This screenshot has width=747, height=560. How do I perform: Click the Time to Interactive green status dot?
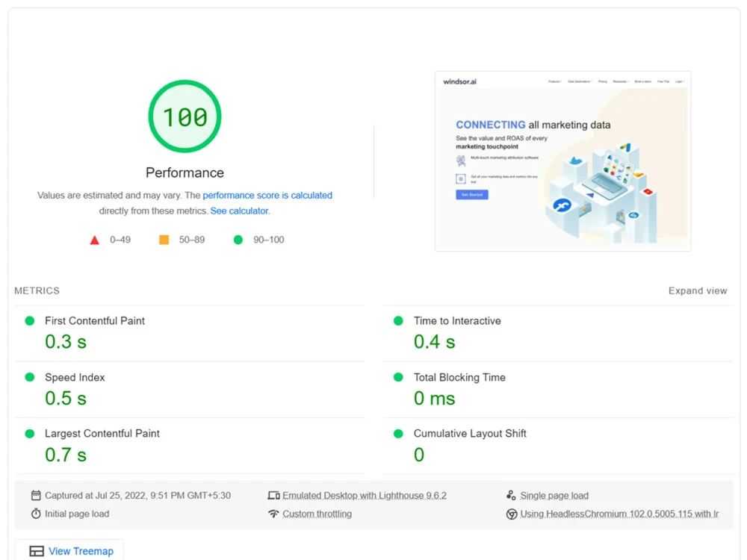click(398, 321)
